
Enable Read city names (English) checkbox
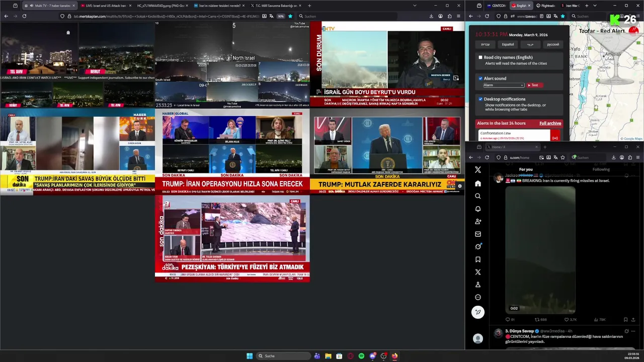(x=480, y=57)
